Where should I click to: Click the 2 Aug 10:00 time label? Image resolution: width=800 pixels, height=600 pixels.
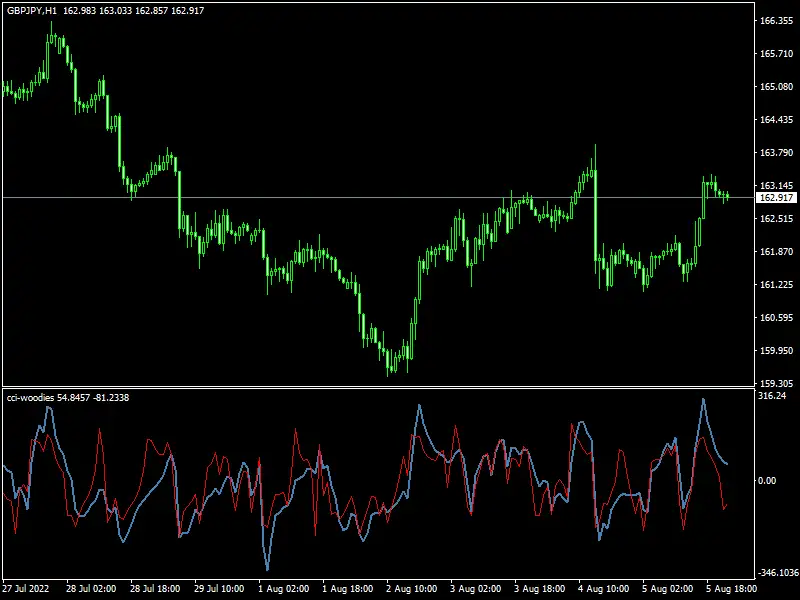pos(411,589)
